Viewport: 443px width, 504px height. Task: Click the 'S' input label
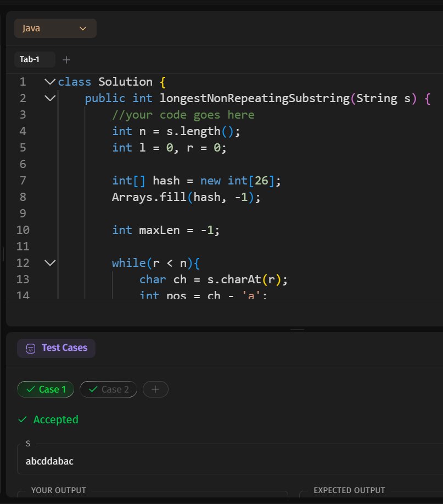click(x=28, y=444)
